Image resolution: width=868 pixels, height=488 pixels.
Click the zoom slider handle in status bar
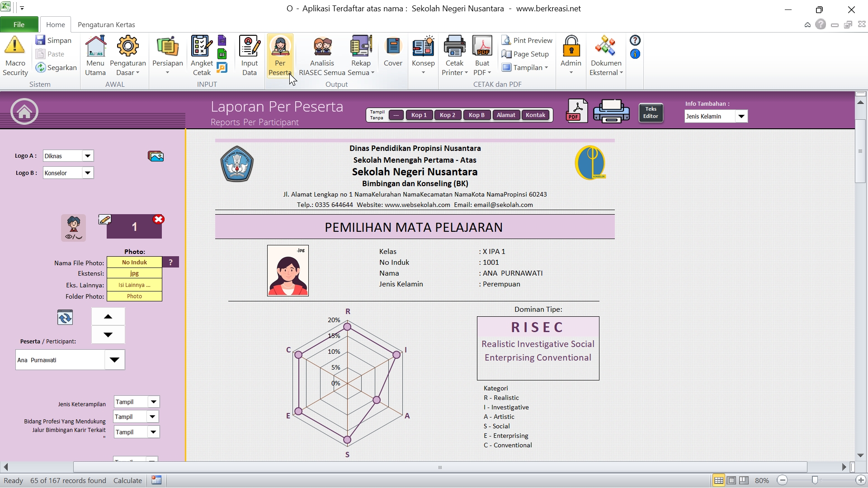[x=815, y=480]
